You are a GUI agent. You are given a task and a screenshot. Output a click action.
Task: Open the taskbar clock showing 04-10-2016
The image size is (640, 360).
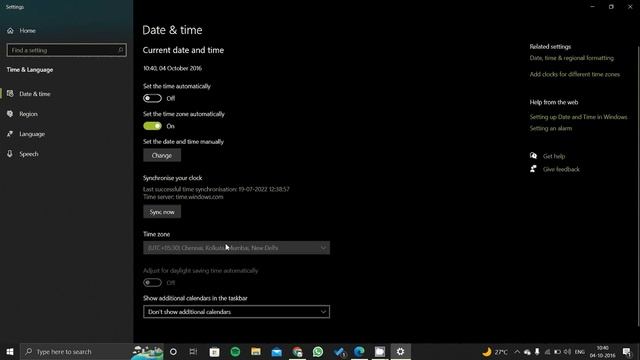[602, 351]
